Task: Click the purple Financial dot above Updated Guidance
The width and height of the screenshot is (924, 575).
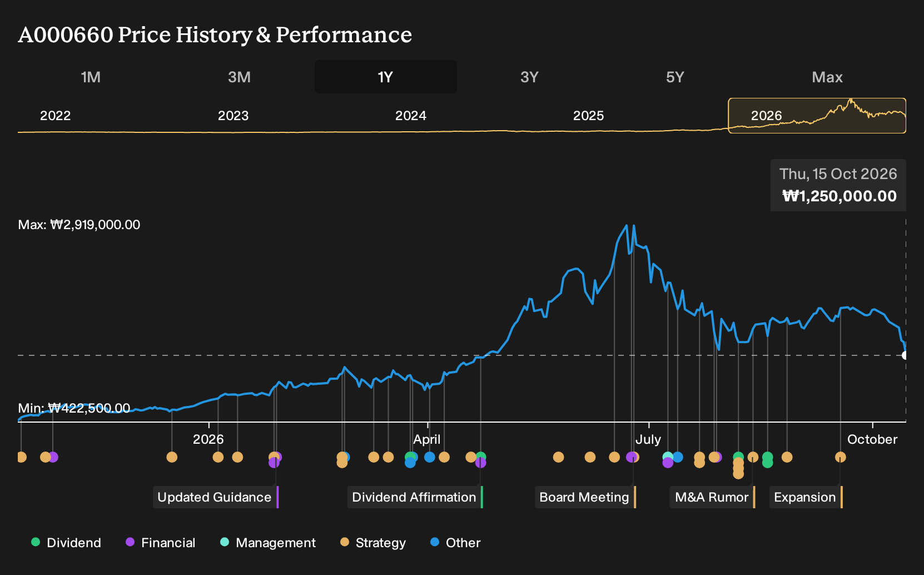Action: (274, 463)
